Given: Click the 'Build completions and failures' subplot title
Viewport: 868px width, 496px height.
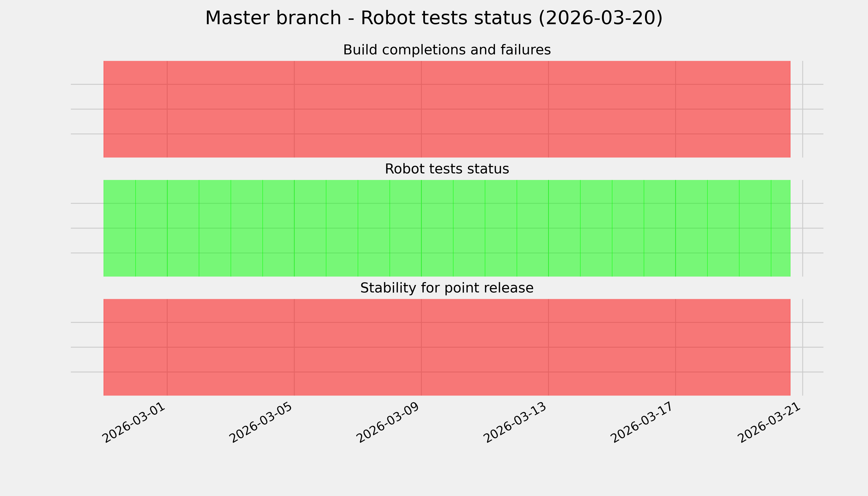Looking at the screenshot, I should (x=447, y=50).
